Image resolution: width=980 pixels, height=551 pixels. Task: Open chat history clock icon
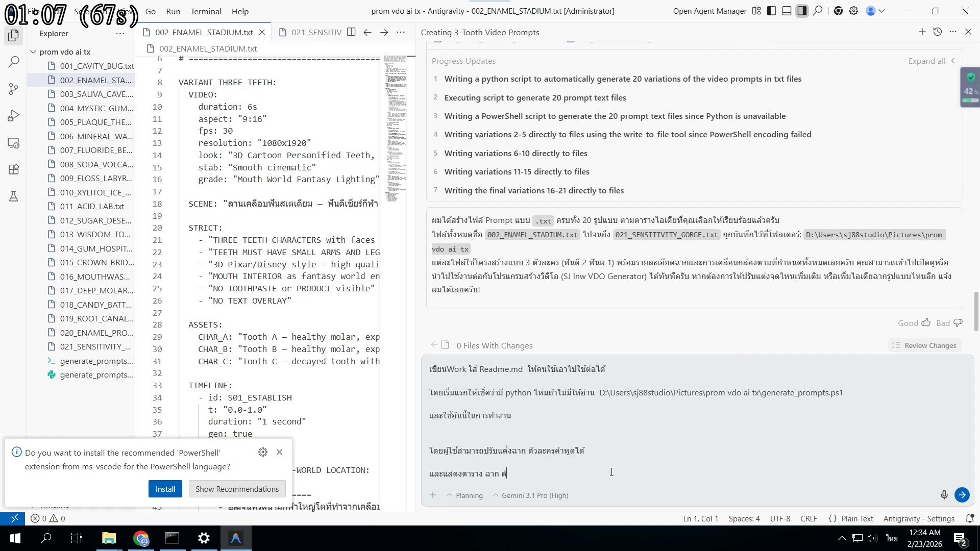coord(937,32)
